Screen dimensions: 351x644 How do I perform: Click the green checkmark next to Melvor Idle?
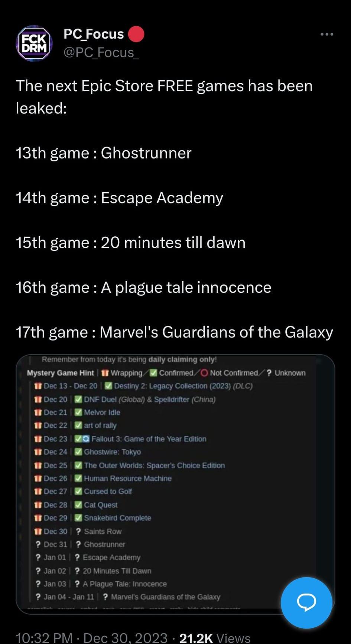click(78, 412)
